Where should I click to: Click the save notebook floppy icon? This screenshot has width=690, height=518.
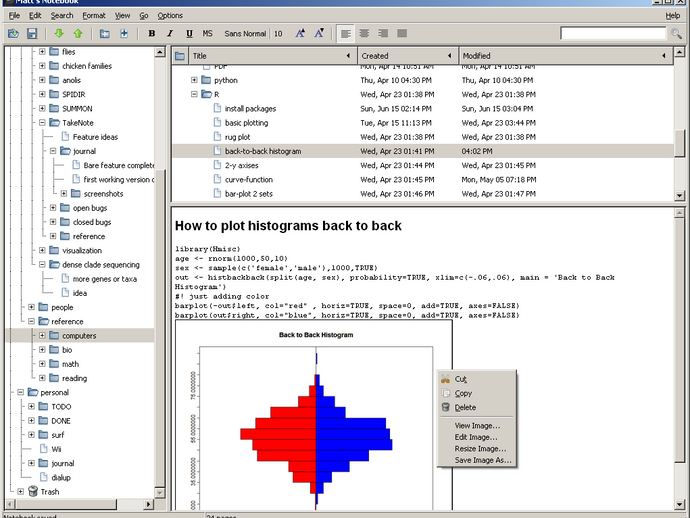pyautogui.click(x=32, y=33)
